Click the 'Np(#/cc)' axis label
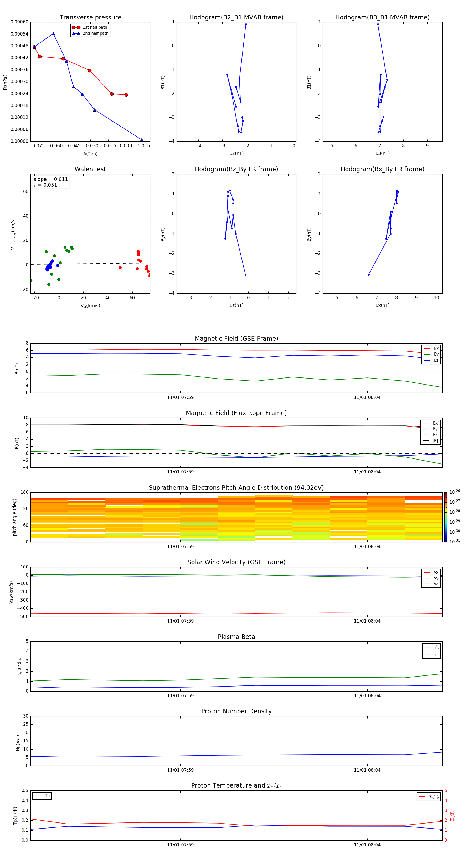473x868 pixels. click(x=18, y=741)
